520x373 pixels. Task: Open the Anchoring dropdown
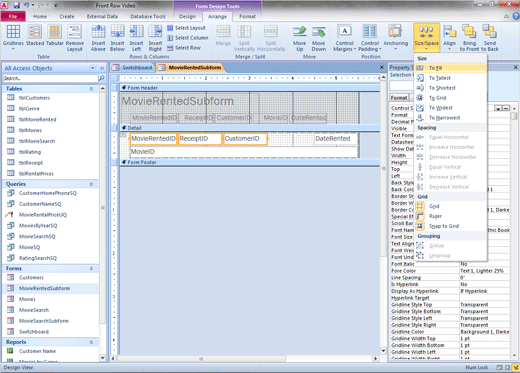396,38
